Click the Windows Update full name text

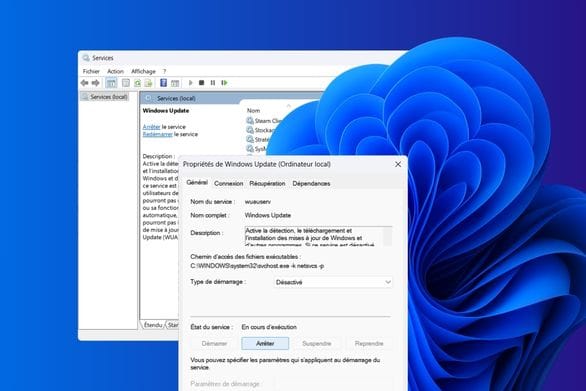(x=268, y=215)
